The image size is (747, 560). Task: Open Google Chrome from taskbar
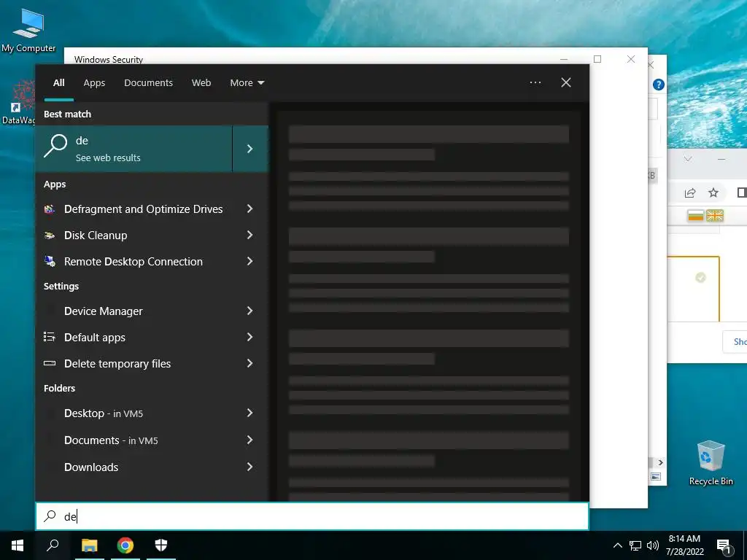pyautogui.click(x=125, y=545)
